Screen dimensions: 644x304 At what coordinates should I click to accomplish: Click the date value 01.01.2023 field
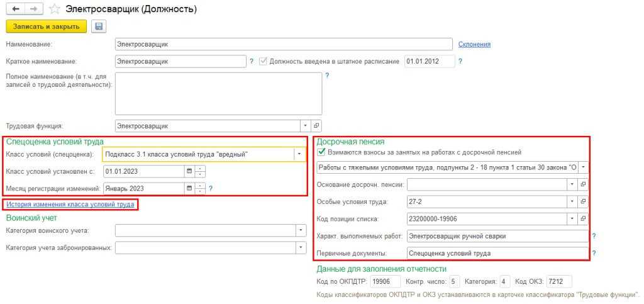pyautogui.click(x=144, y=171)
